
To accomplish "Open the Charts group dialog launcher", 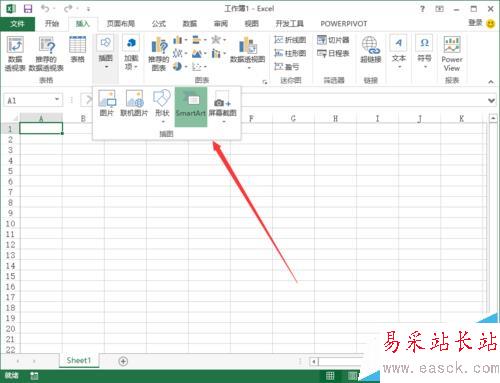I will click(x=265, y=82).
